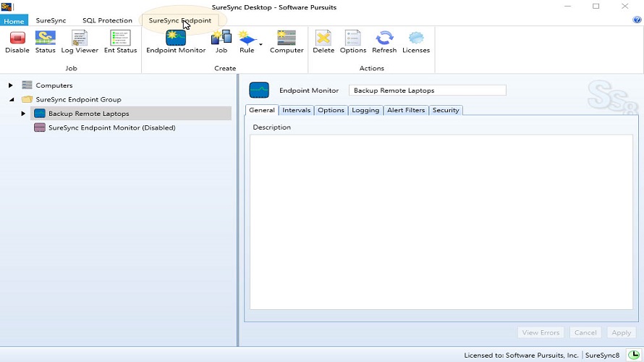This screenshot has width=644, height=362.
Task: Click the Computer icon in Create group
Action: click(287, 42)
